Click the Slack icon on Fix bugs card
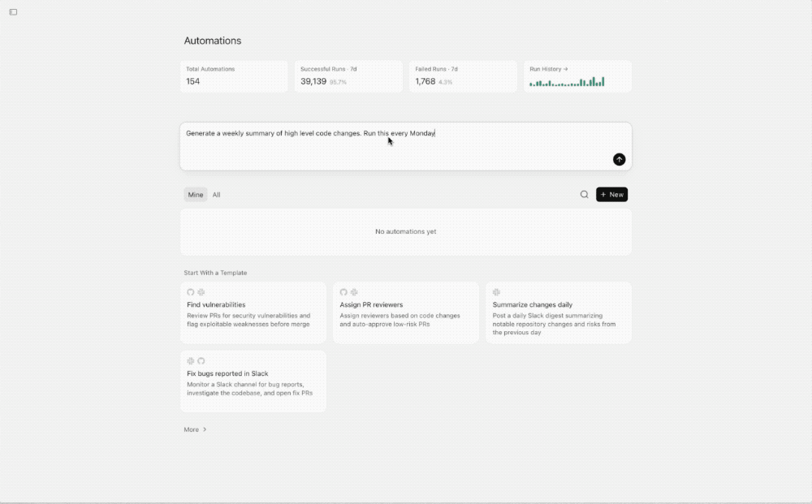 tap(190, 360)
